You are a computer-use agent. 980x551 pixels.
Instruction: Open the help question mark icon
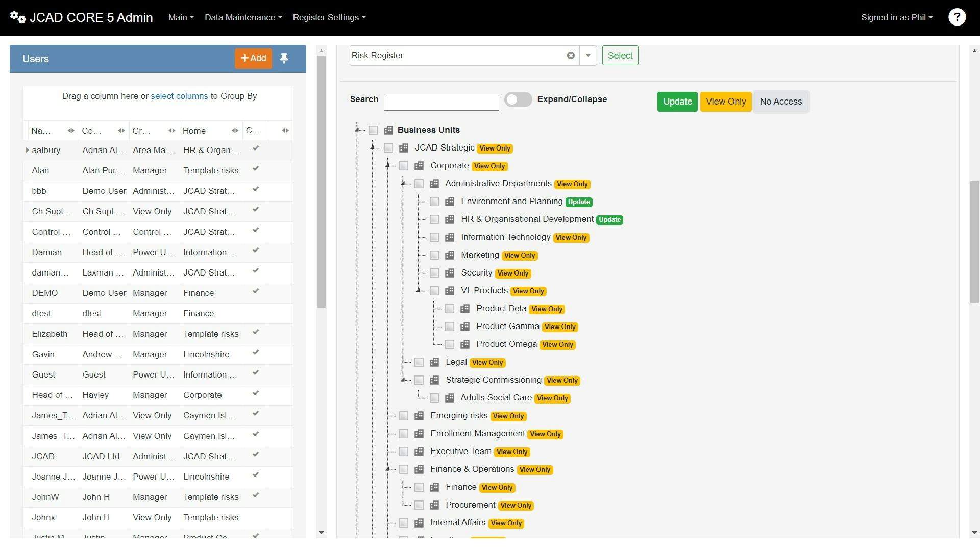coord(957,17)
